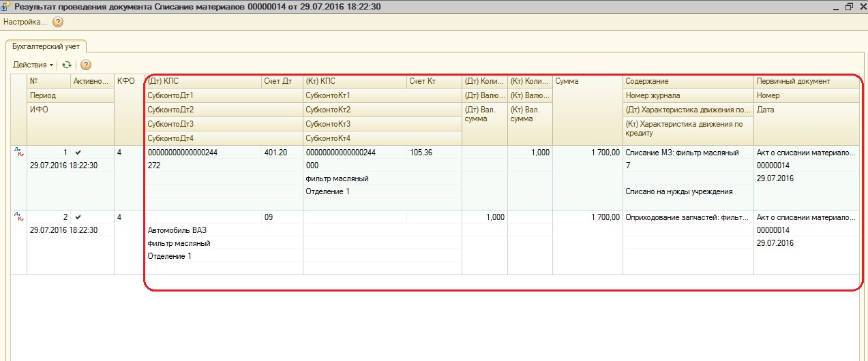Open the Действия dropdown menu

(33, 65)
